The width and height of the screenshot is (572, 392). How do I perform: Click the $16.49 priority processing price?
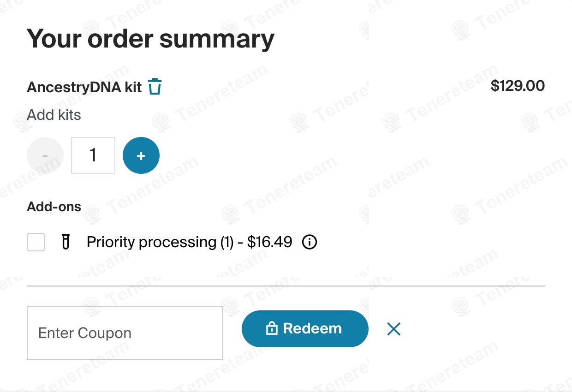[x=270, y=242]
